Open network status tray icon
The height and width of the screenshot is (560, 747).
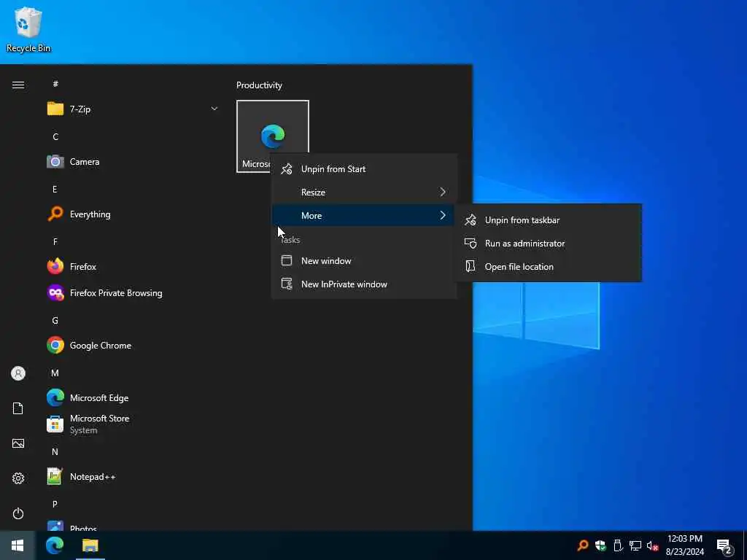pos(635,545)
